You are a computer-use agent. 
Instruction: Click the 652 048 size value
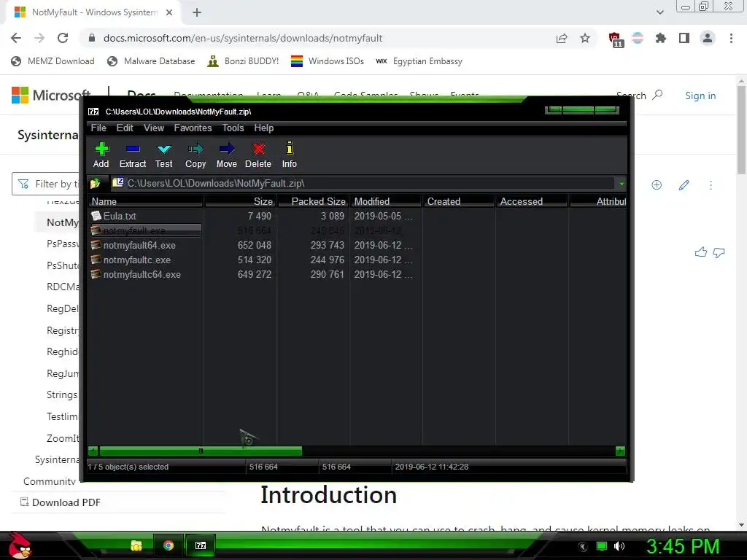click(x=255, y=245)
